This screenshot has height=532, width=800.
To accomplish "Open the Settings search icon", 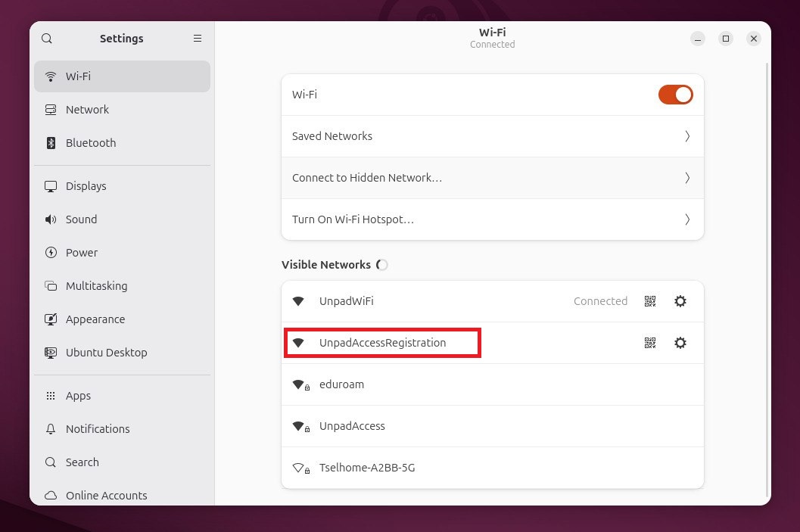I will [x=46, y=39].
